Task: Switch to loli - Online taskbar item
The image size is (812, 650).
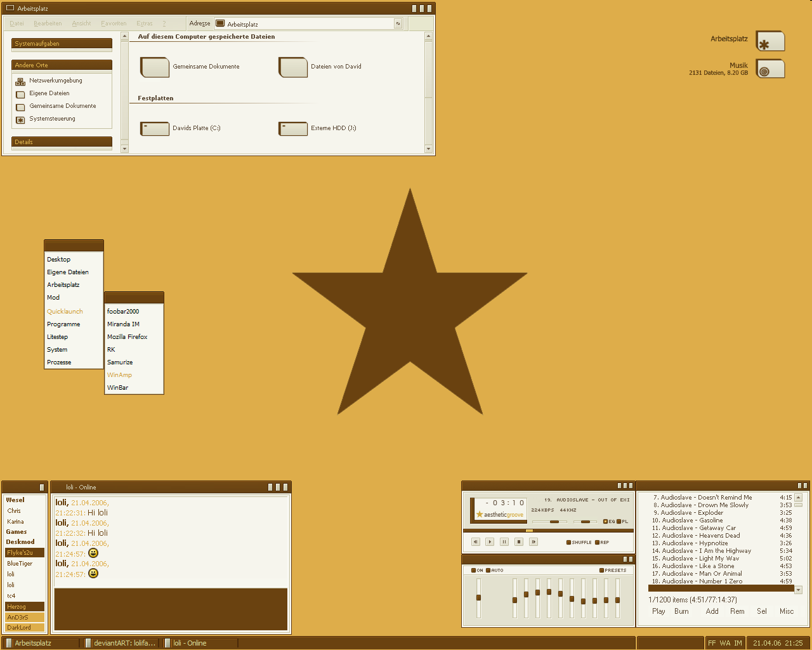Action: tap(199, 643)
